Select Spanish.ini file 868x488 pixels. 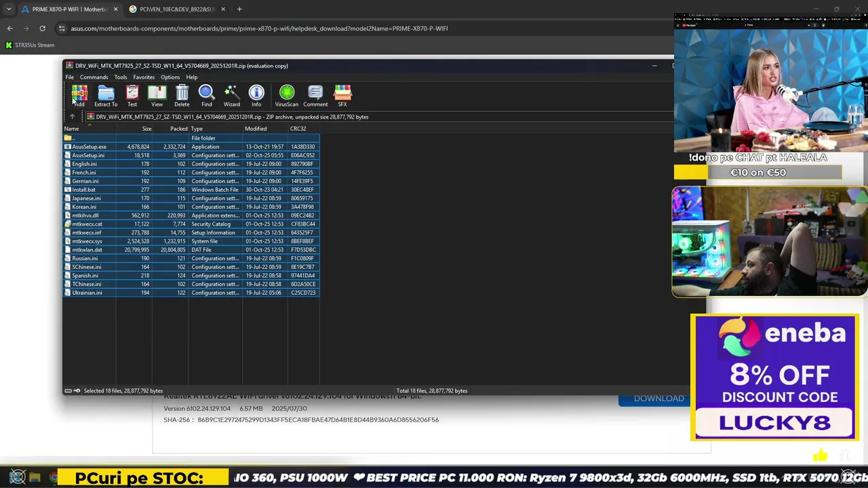point(191,275)
